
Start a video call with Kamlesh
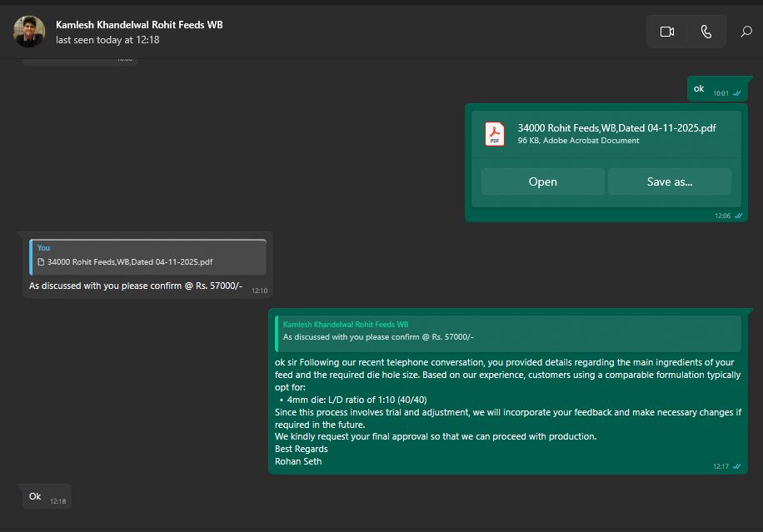pyautogui.click(x=666, y=32)
